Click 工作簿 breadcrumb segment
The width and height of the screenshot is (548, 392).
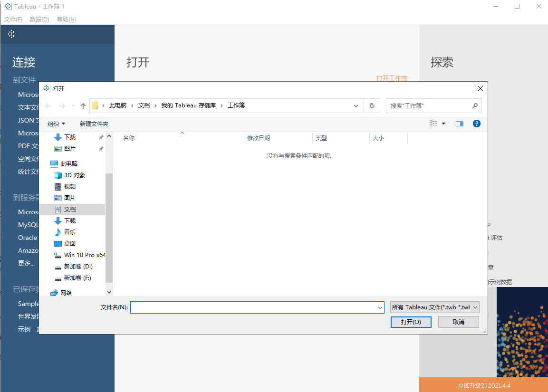(236, 105)
